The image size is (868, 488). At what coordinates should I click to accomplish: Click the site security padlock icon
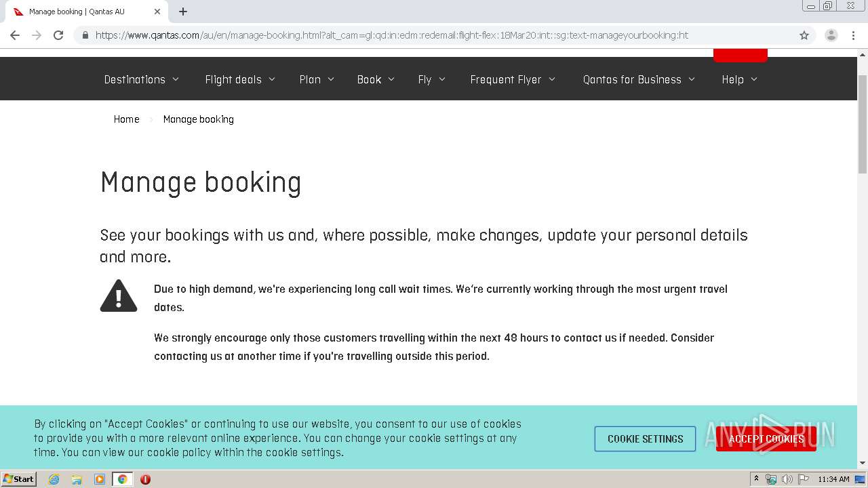(85, 35)
